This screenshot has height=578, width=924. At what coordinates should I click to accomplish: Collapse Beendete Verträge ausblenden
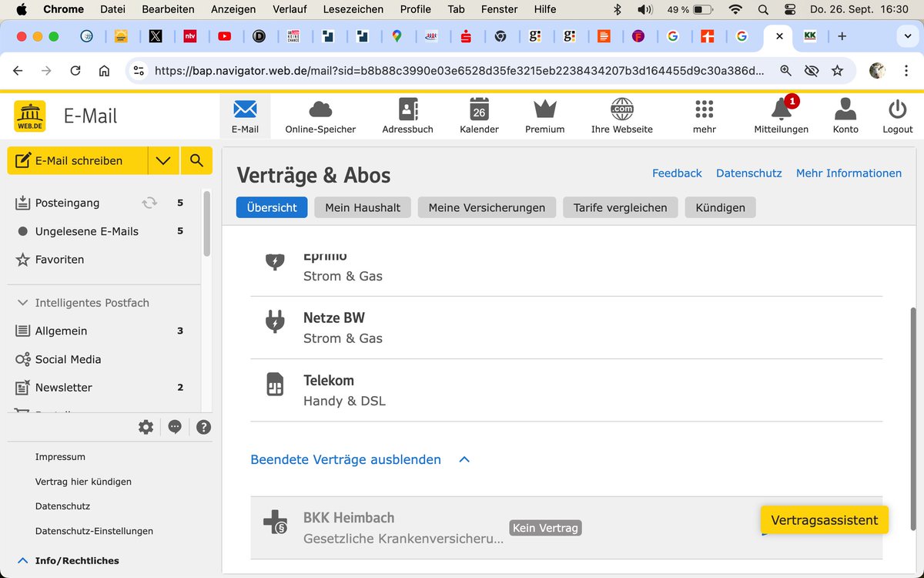point(360,459)
